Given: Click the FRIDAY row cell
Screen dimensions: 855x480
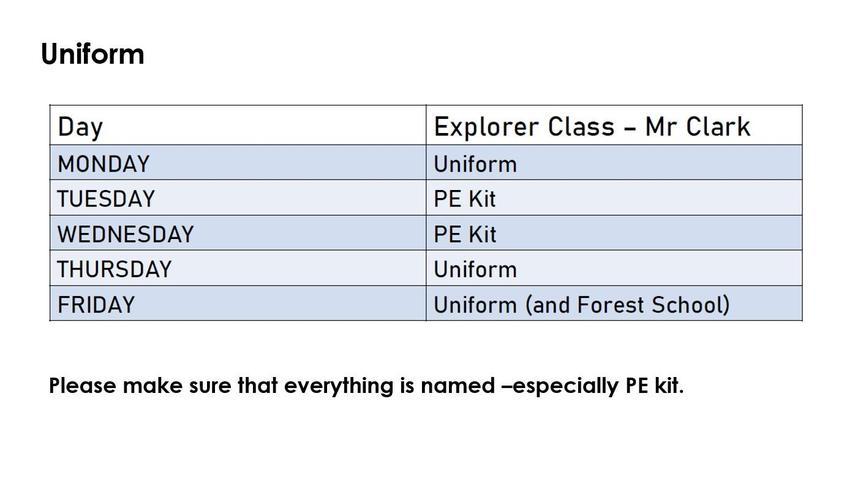Looking at the screenshot, I should click(238, 303).
